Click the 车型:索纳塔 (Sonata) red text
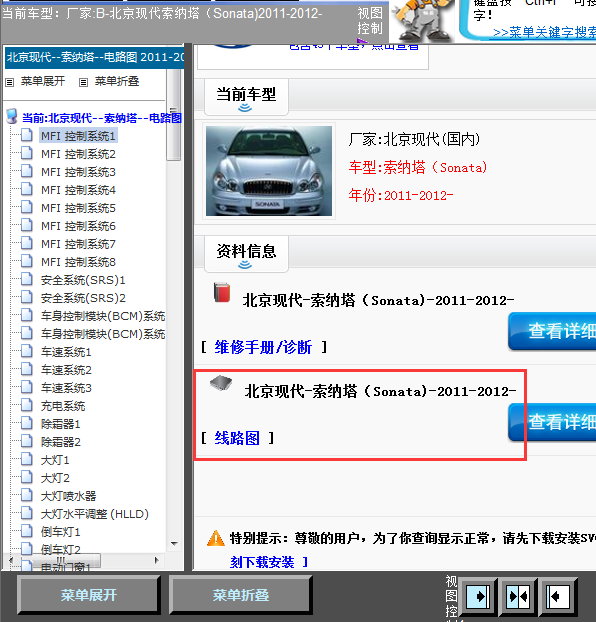 (x=418, y=167)
